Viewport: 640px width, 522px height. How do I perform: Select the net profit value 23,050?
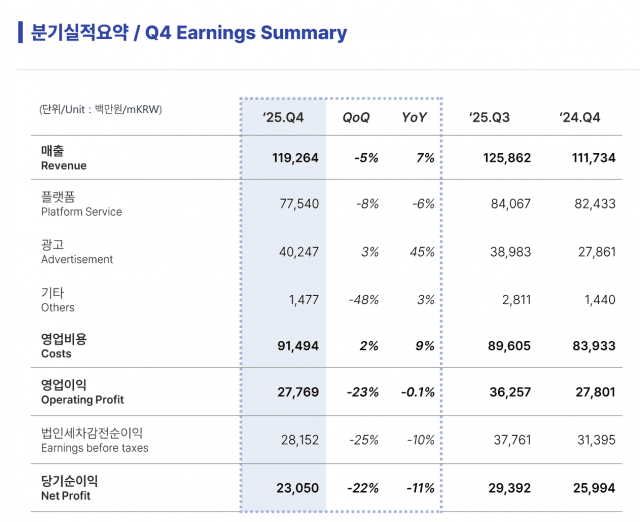[x=298, y=487]
